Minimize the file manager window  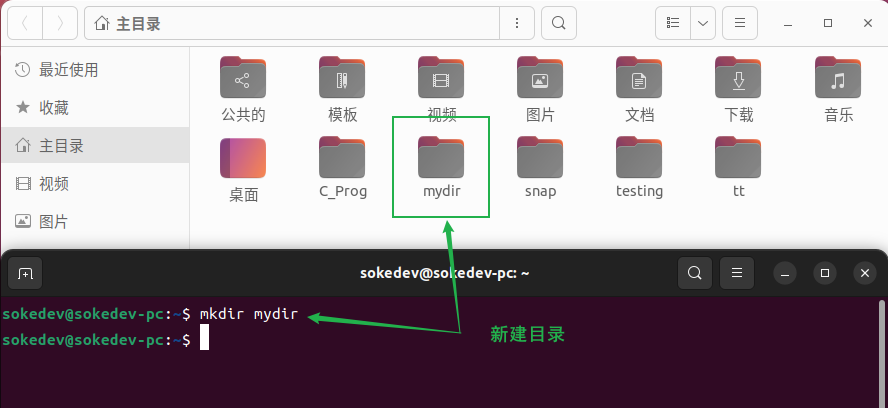788,23
